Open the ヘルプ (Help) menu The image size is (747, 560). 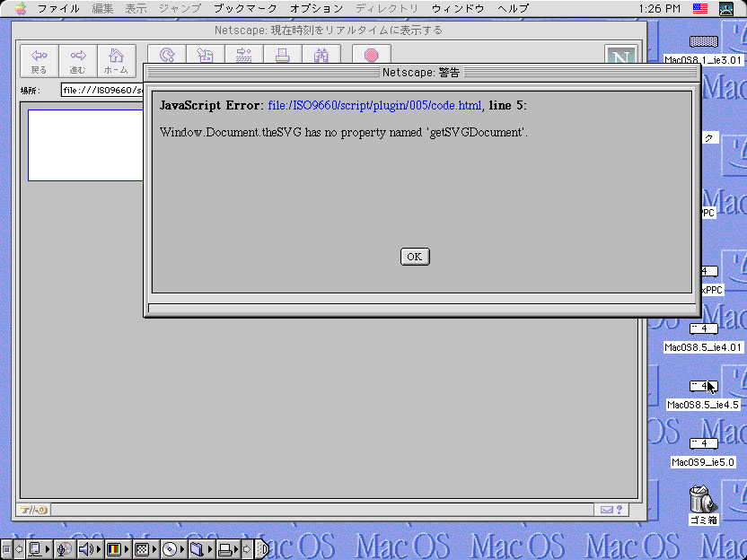[513, 9]
